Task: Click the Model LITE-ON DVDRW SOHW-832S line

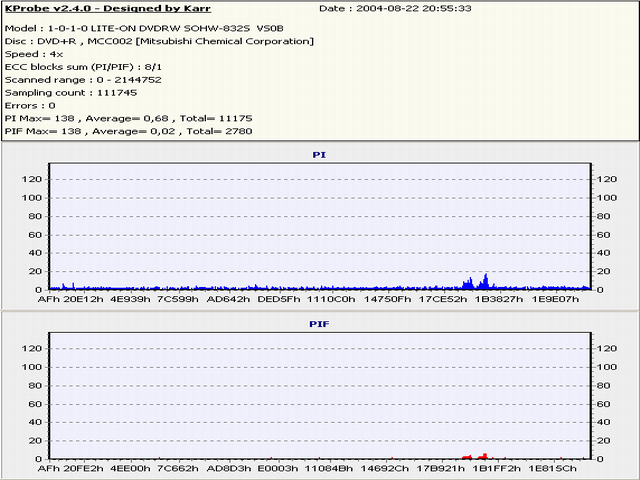Action: 144,28
